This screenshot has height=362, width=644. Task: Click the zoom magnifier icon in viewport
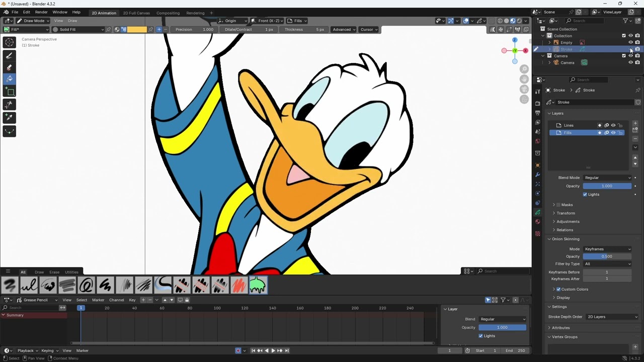tap(524, 69)
